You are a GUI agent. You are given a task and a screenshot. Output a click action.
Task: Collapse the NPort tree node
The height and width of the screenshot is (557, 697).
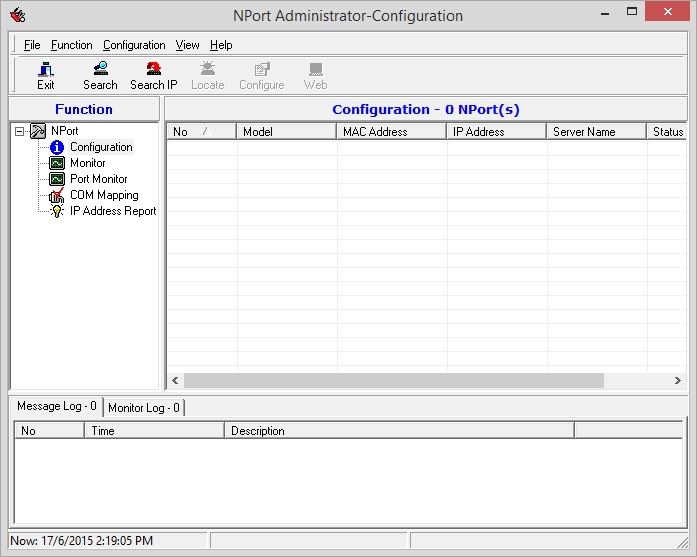pyautogui.click(x=20, y=131)
